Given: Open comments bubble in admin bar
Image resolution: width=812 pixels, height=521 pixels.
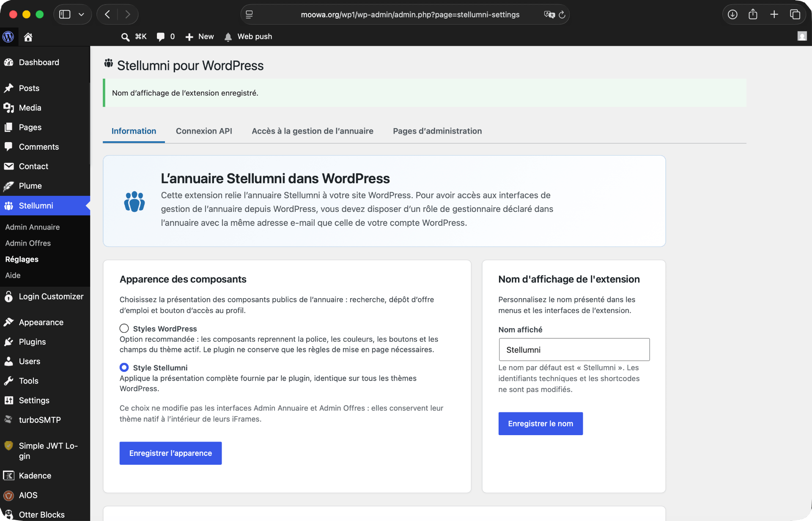Looking at the screenshot, I should point(165,37).
